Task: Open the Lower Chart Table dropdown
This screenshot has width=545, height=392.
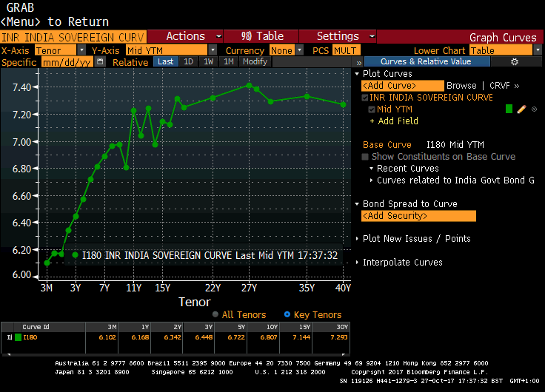Action: click(x=536, y=50)
